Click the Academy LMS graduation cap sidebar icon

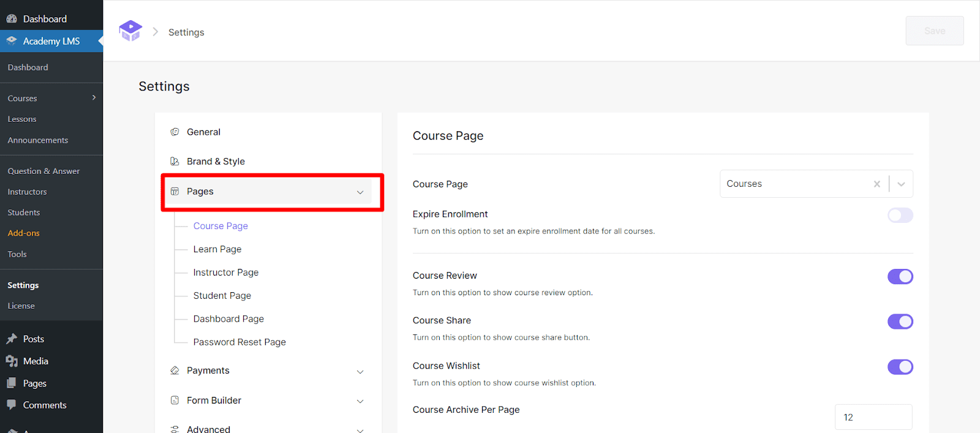[x=12, y=41]
